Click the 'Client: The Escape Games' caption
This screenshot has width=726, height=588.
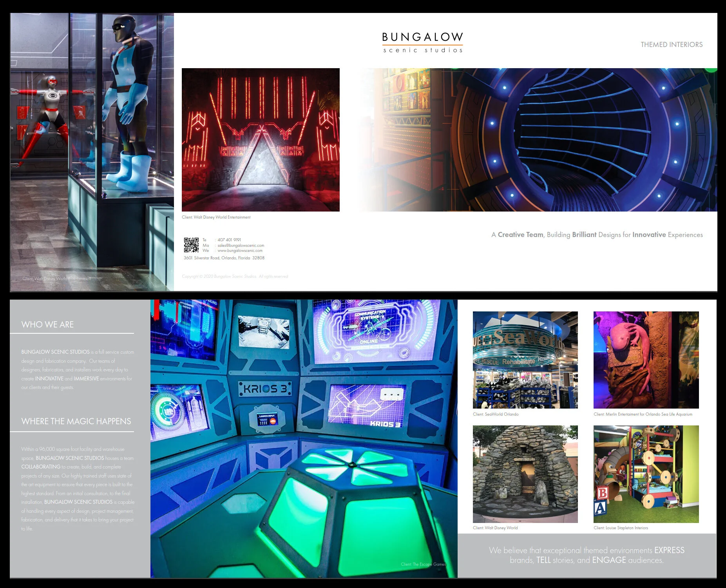[423, 564]
